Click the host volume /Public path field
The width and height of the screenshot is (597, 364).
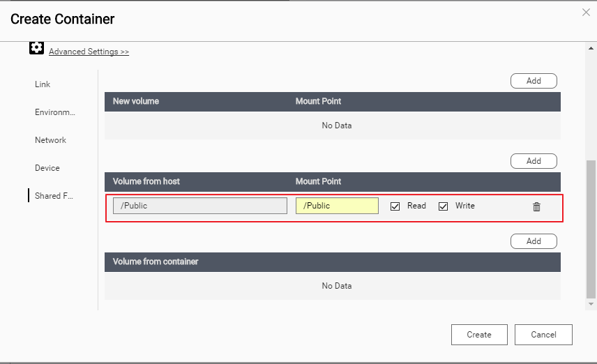click(x=200, y=206)
